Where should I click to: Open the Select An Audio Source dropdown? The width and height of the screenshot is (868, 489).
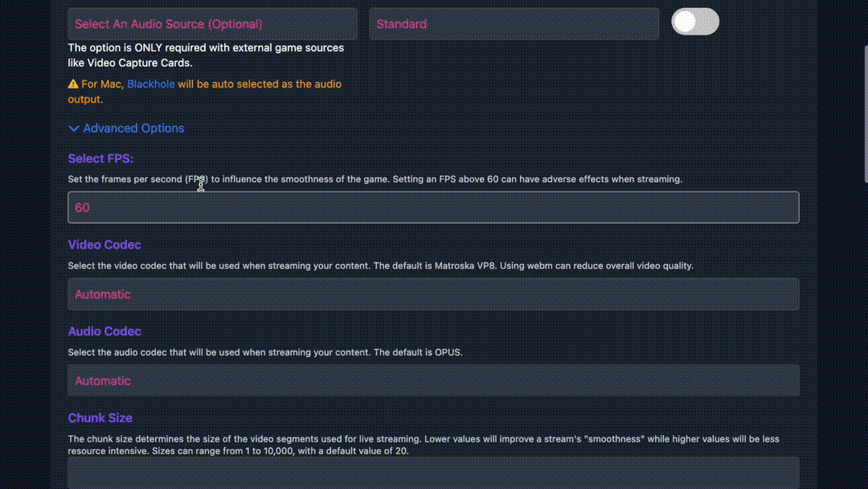212,24
